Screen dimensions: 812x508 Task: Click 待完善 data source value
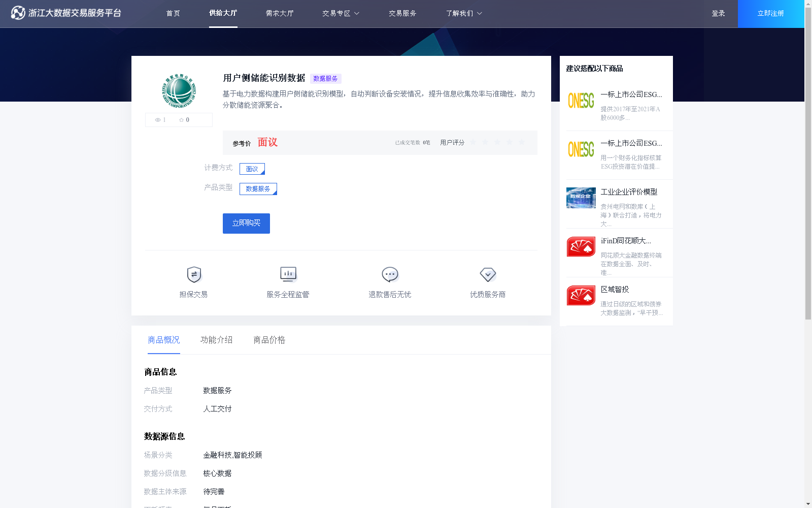(214, 492)
